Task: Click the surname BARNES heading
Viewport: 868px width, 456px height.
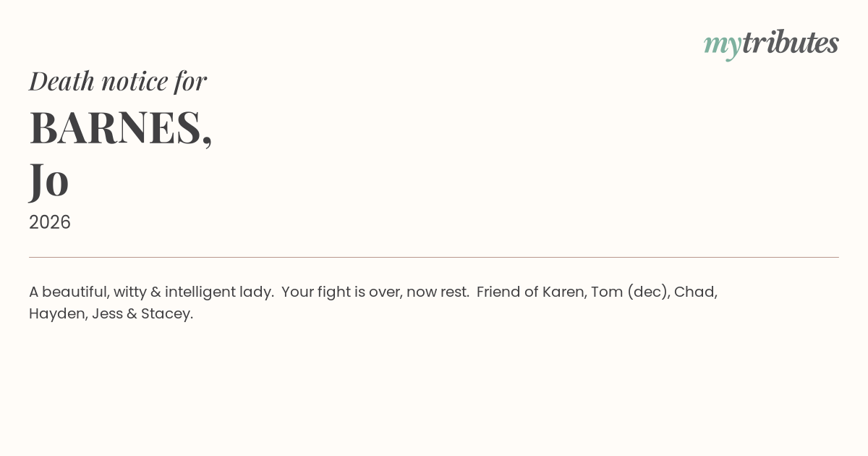Action: tap(116, 127)
